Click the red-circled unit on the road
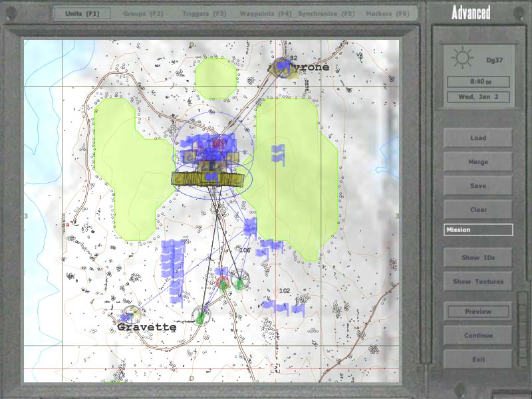This screenshot has height=399, width=532. coord(223,283)
